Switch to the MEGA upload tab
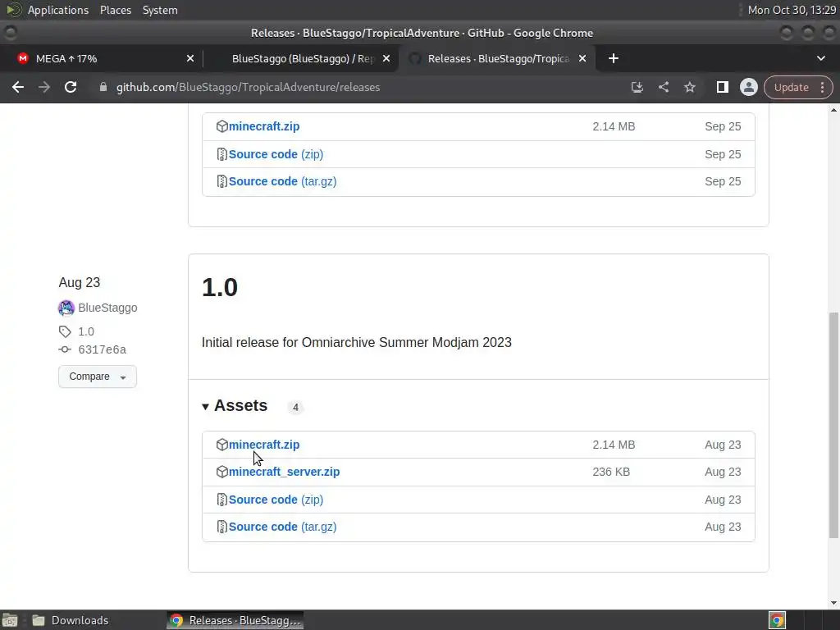840x630 pixels. point(101,58)
